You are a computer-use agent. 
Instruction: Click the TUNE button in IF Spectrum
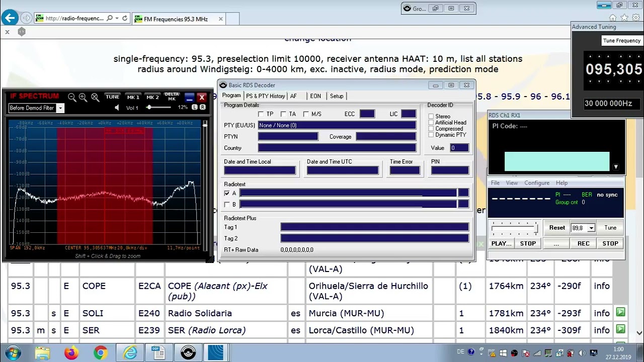click(x=113, y=97)
